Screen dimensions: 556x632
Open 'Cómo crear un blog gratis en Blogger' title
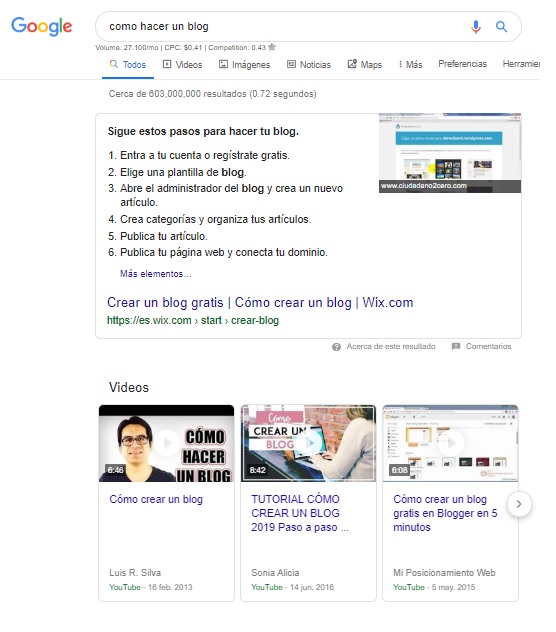coord(445,513)
